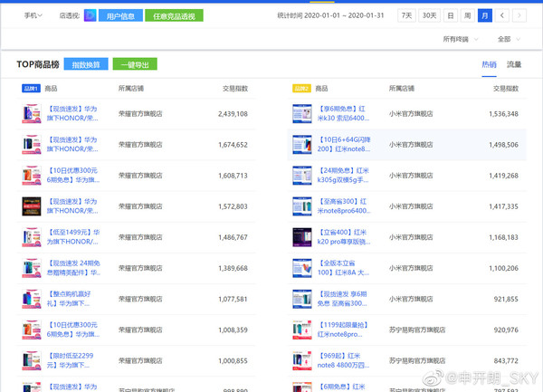
Task: Select the 7天 time range option
Action: 406,15
